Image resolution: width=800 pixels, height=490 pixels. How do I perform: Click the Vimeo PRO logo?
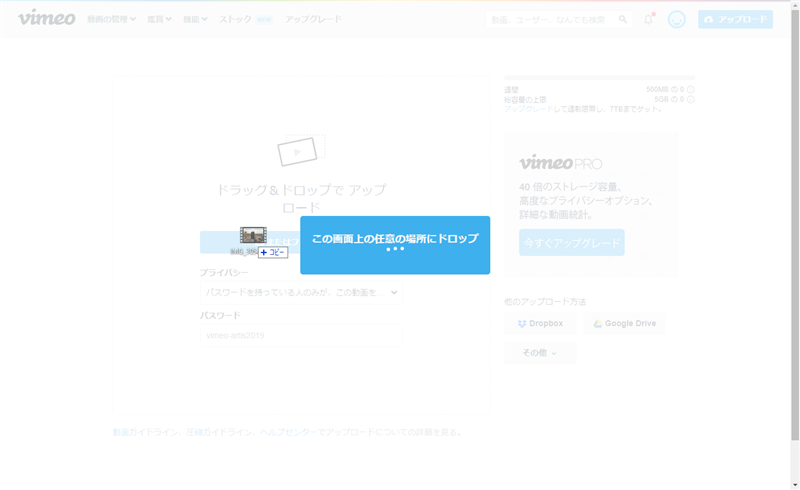(561, 163)
